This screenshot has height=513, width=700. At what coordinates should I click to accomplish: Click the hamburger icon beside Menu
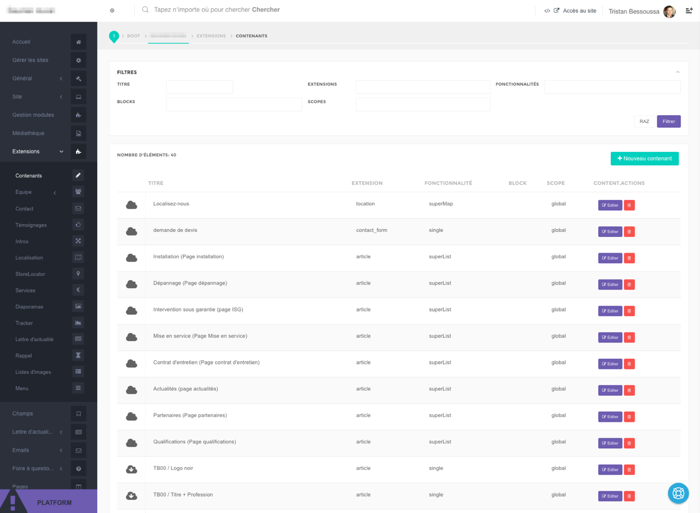[78, 388]
